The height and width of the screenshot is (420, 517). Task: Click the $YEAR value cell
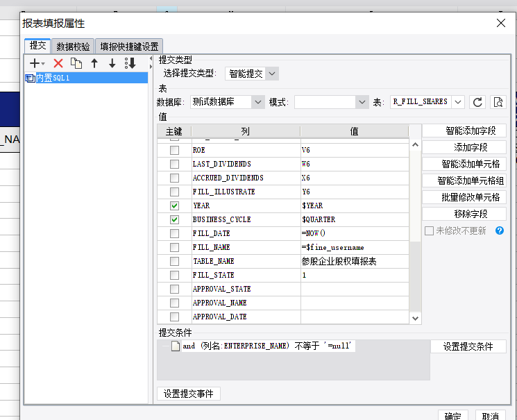point(355,206)
